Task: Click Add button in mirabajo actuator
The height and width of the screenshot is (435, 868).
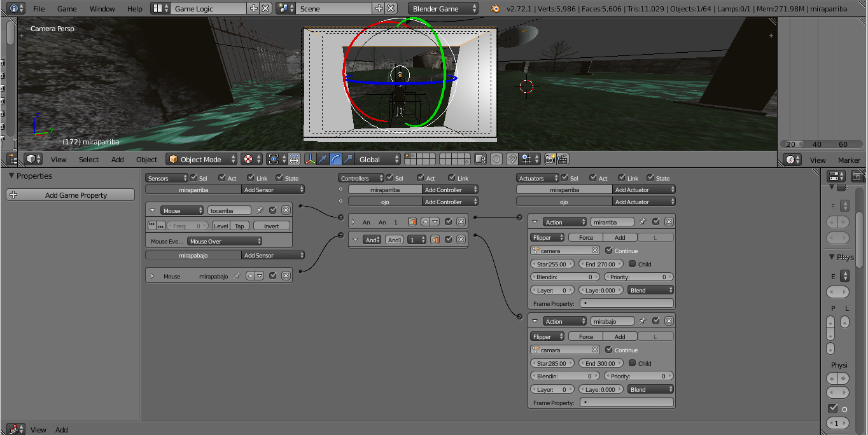Action: tap(620, 336)
